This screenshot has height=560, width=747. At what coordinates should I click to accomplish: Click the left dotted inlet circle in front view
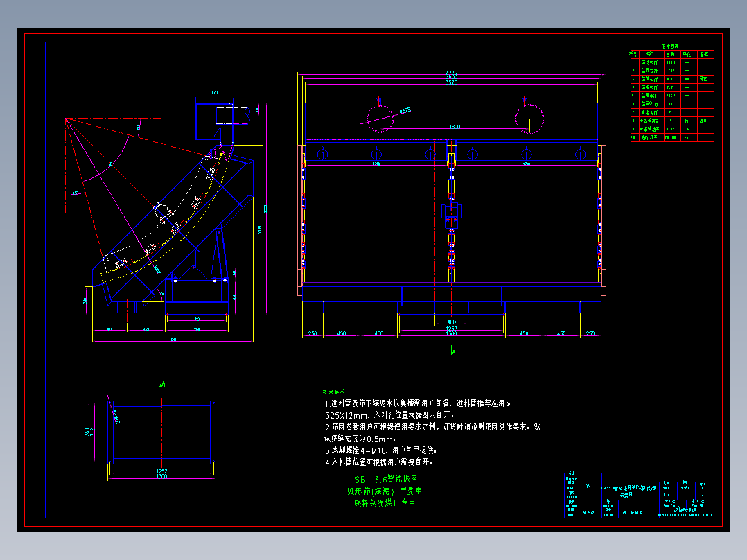coord(380,119)
